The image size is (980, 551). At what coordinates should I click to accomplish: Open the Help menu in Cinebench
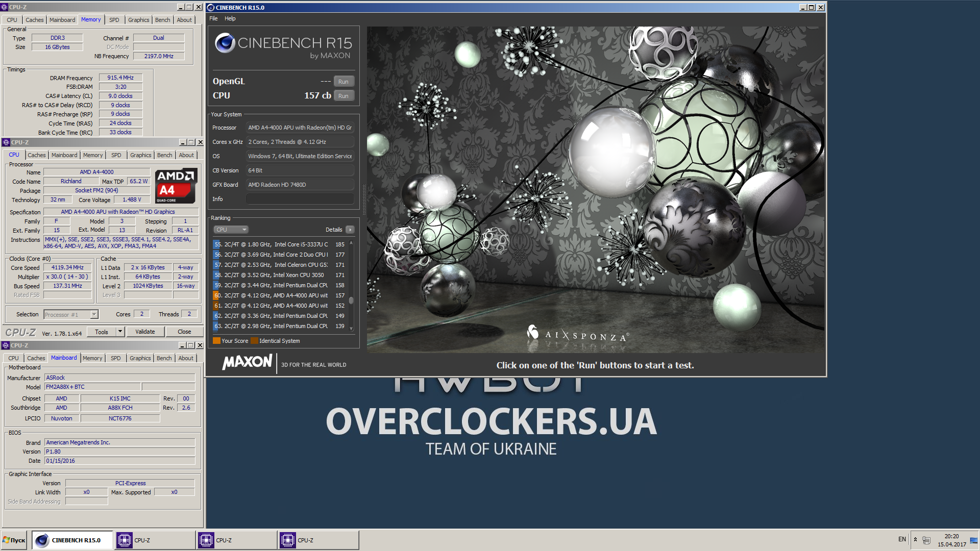coord(230,18)
